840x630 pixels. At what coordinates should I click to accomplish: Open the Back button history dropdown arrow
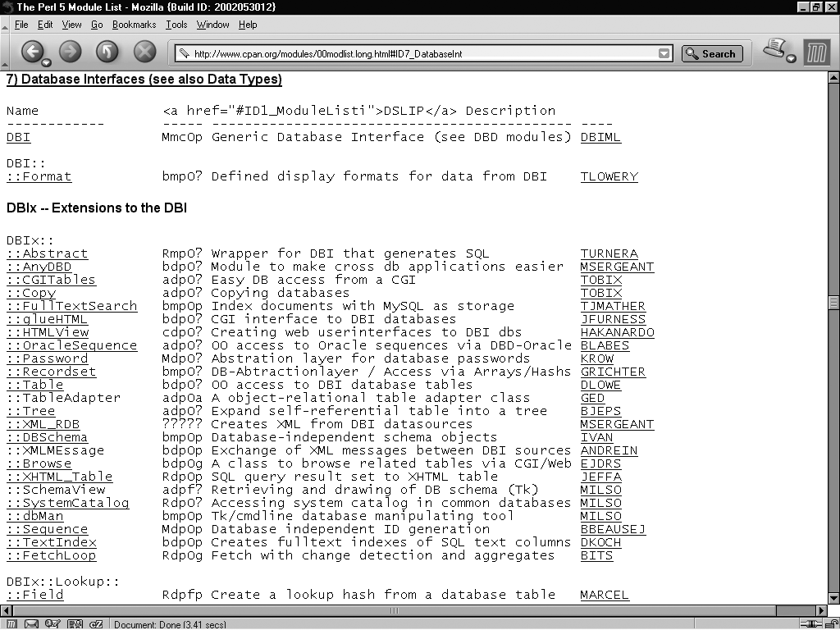click(46, 62)
